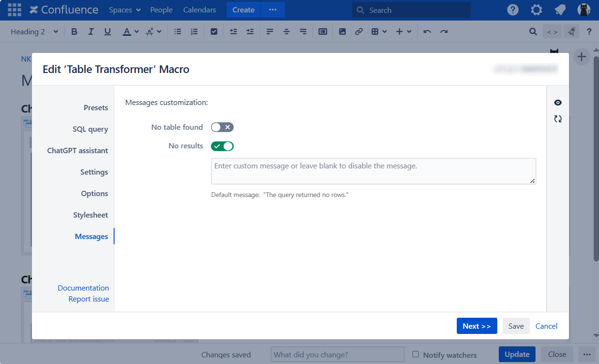Click the refresh arrows icon in dialog
Viewport: 599px width, 364px height.
557,119
